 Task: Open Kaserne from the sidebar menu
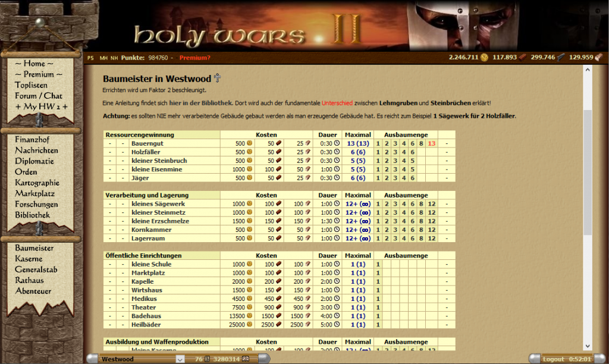(x=29, y=259)
